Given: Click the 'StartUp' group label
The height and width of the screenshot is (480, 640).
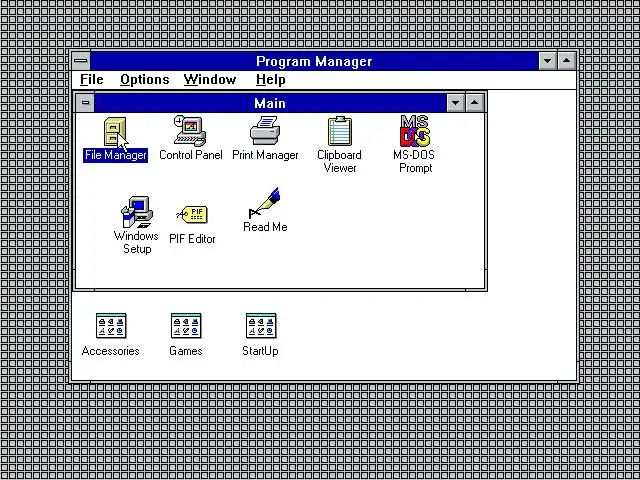Looking at the screenshot, I should pos(260,351).
